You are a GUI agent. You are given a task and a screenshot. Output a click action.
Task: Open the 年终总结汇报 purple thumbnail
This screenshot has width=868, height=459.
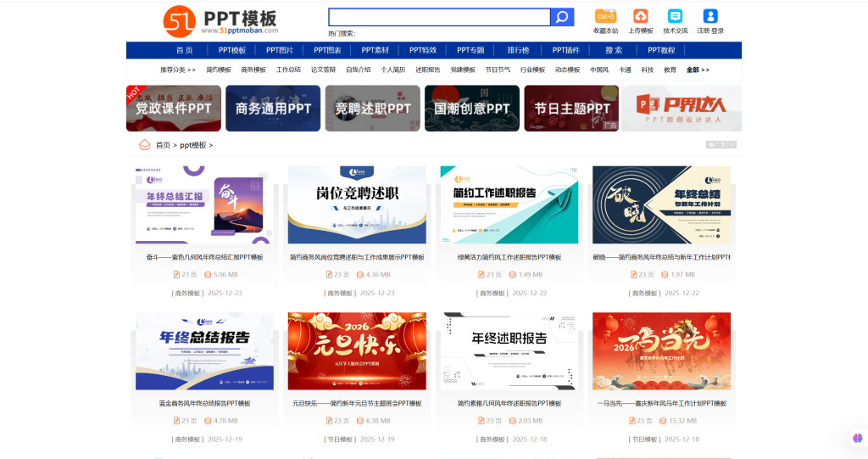point(204,204)
